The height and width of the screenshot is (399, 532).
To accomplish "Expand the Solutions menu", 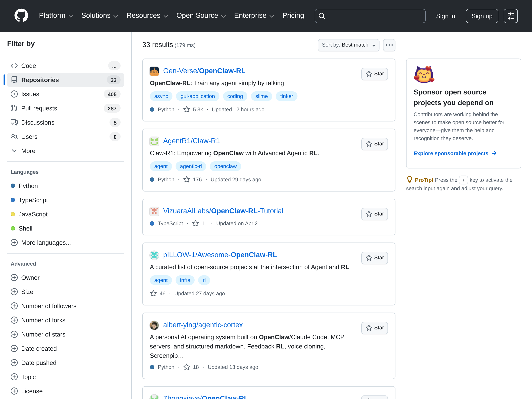I will [100, 16].
